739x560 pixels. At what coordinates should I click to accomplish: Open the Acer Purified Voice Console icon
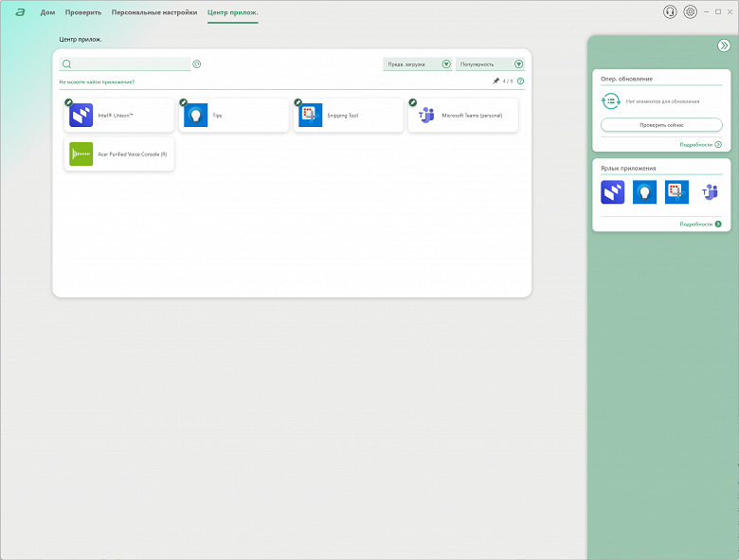81,154
